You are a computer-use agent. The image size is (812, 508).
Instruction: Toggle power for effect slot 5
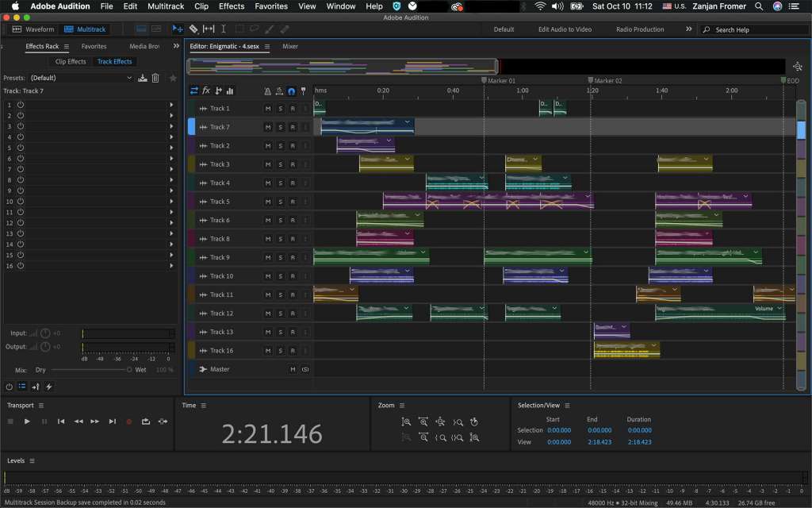tap(21, 148)
